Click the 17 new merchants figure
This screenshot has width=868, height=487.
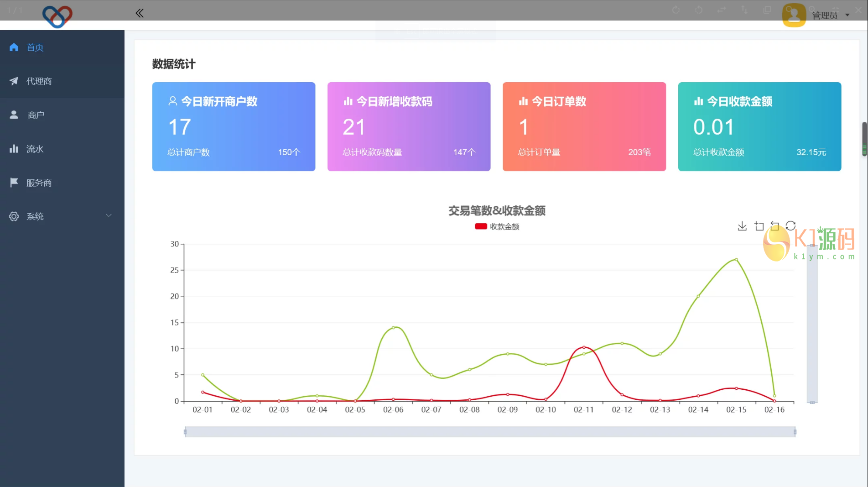point(179,127)
